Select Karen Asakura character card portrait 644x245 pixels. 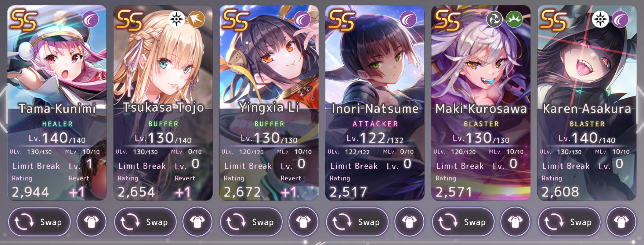click(587, 103)
